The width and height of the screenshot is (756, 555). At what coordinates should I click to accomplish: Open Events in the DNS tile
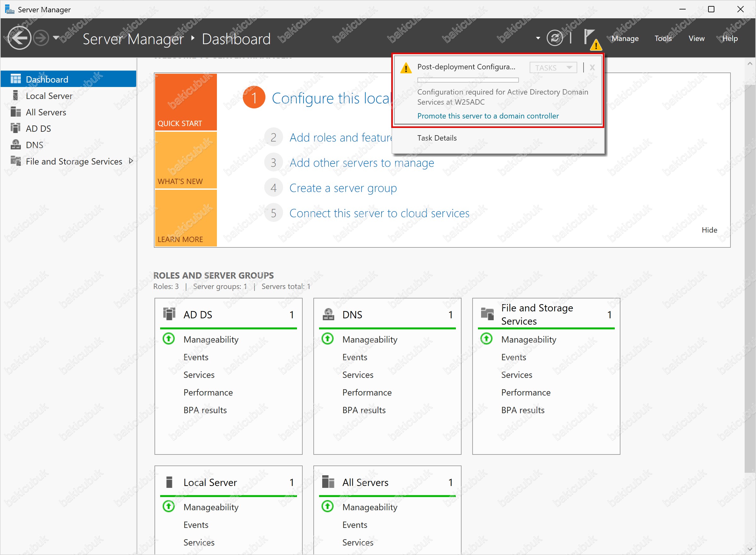pyautogui.click(x=355, y=357)
